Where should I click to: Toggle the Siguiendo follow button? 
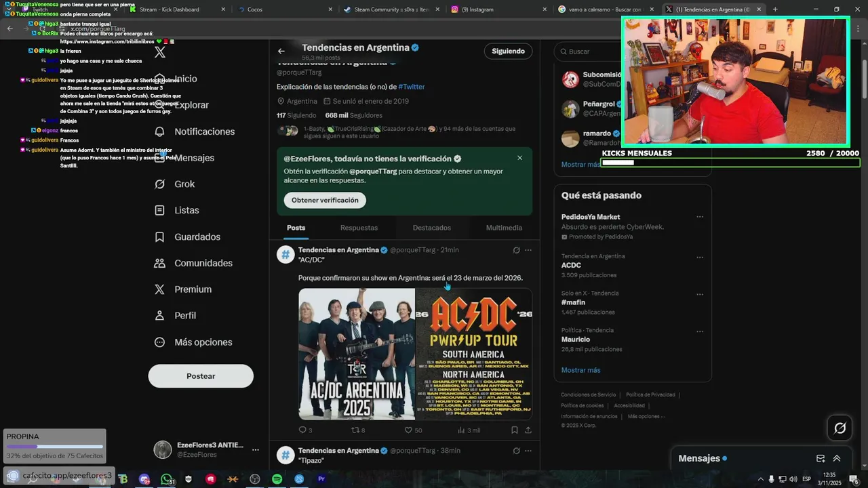(x=508, y=52)
